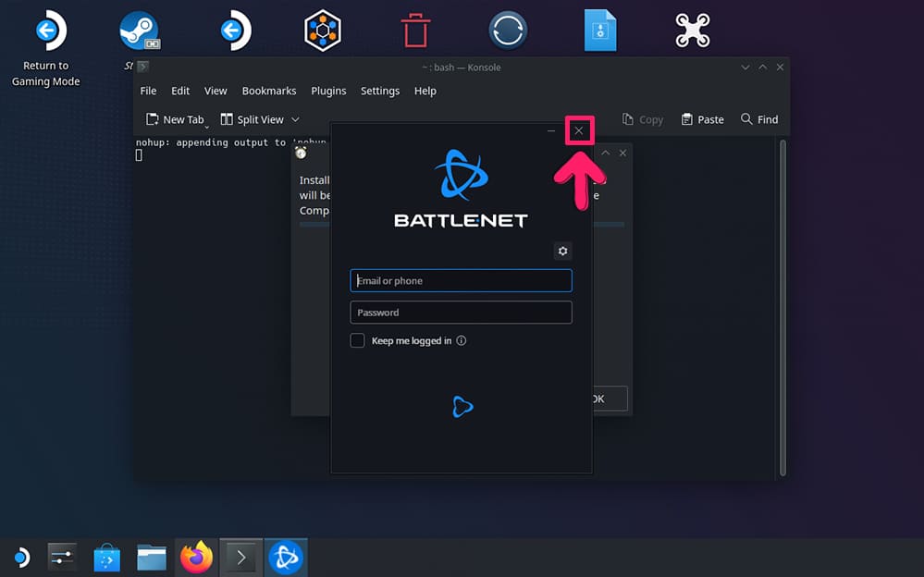The image size is (924, 577).
Task: Open the Steam desktop shortcut
Action: 139,31
